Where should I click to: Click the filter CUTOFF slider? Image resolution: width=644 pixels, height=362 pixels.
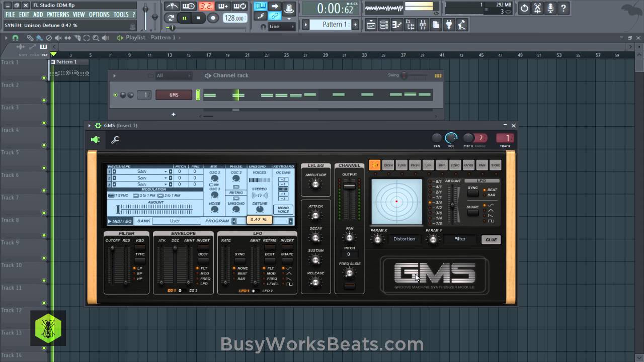click(x=112, y=265)
